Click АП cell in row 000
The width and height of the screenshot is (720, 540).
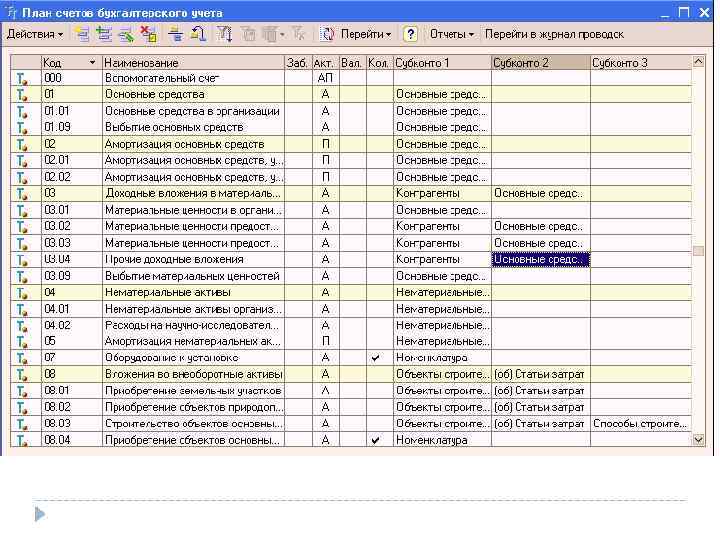point(326,78)
